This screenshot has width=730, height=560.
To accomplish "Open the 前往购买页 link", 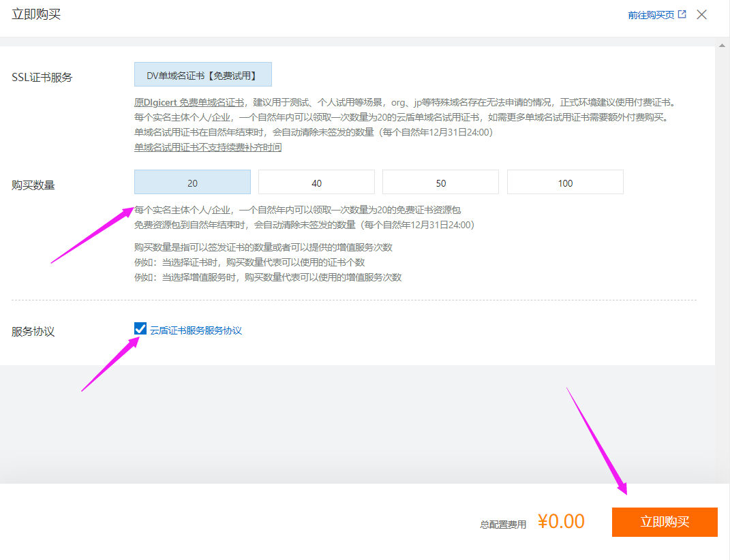I will pos(651,14).
